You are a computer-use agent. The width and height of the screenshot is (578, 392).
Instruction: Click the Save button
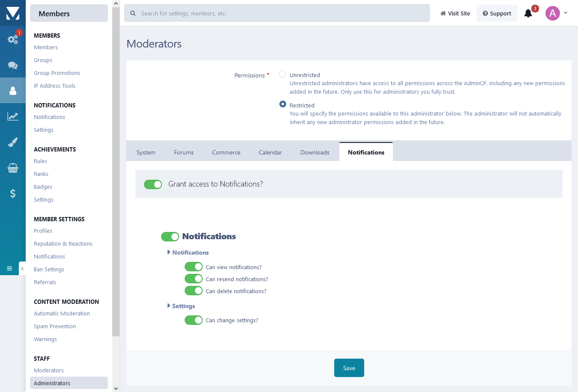click(x=349, y=368)
